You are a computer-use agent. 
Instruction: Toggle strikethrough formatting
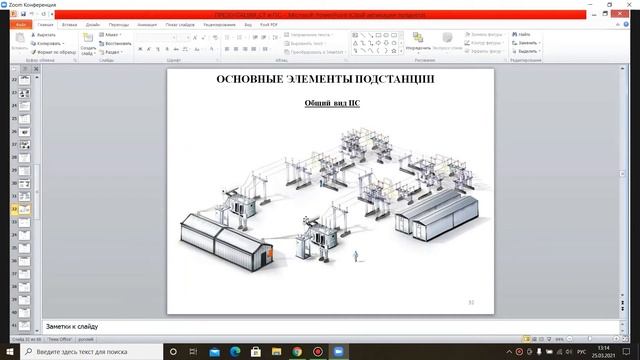176,49
